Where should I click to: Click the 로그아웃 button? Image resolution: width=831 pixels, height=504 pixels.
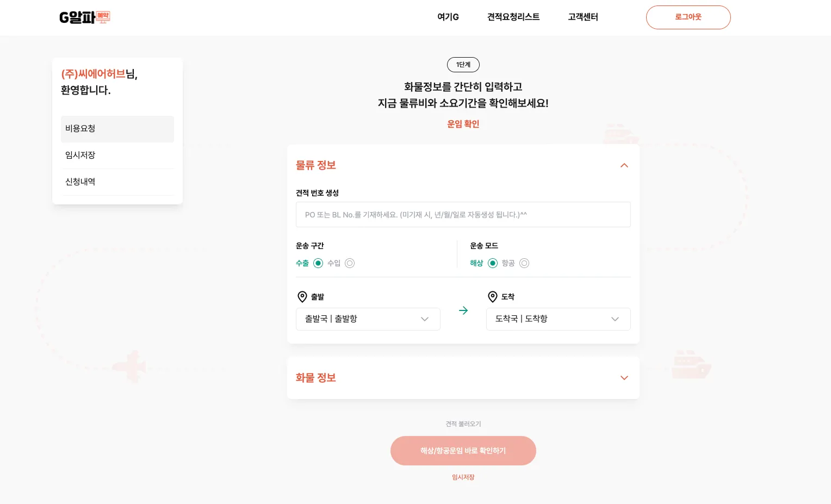point(689,17)
